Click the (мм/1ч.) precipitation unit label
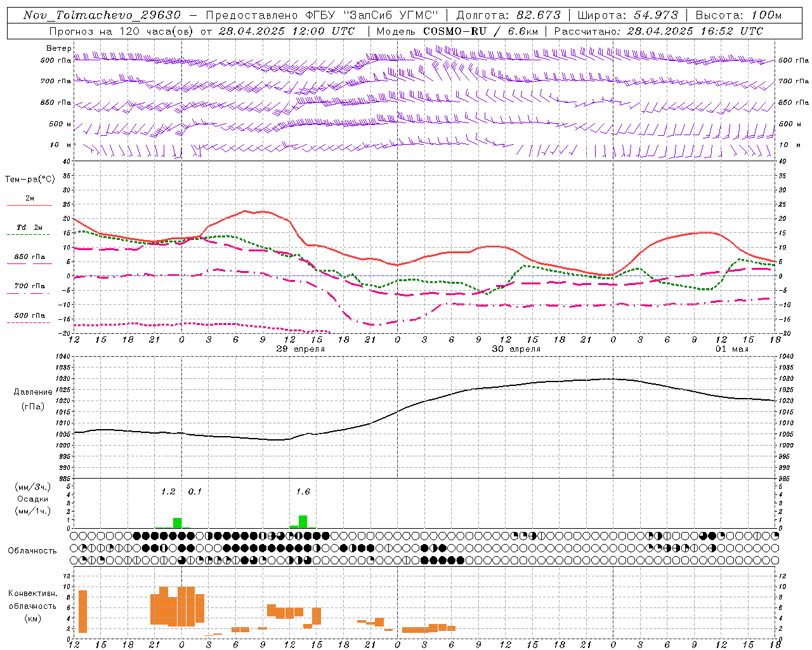The height and width of the screenshot is (650, 812). tap(33, 511)
